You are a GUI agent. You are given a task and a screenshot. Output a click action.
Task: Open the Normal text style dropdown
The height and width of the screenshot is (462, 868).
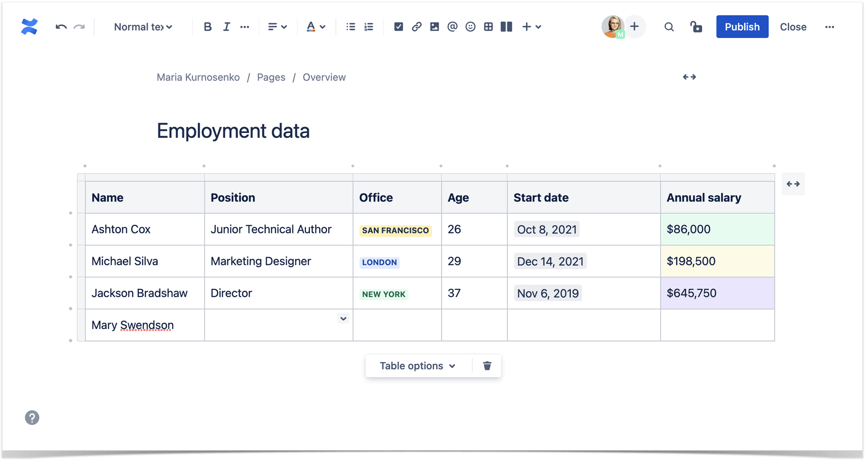(x=143, y=27)
